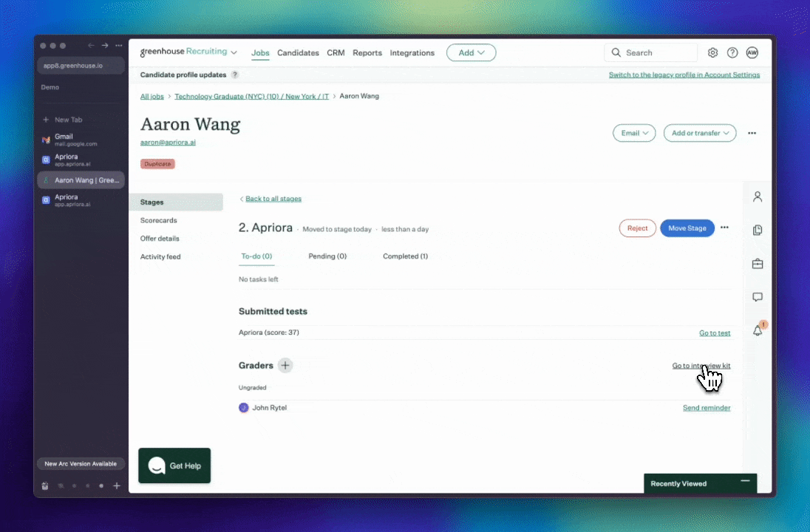Click Switch to the legacy profile link

(684, 75)
